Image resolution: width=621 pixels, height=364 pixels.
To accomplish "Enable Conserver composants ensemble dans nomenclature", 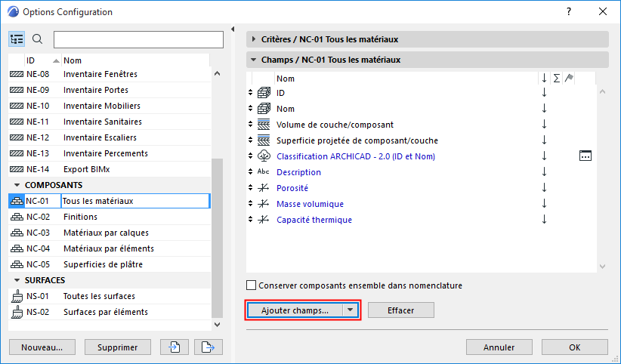I will (x=251, y=285).
